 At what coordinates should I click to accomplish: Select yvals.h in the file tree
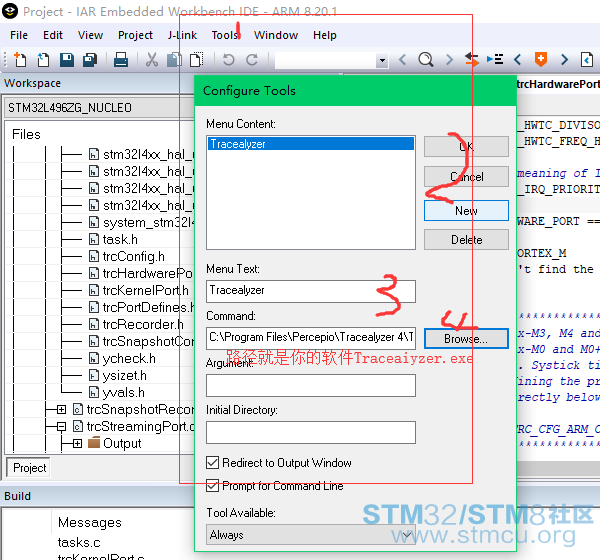124,392
